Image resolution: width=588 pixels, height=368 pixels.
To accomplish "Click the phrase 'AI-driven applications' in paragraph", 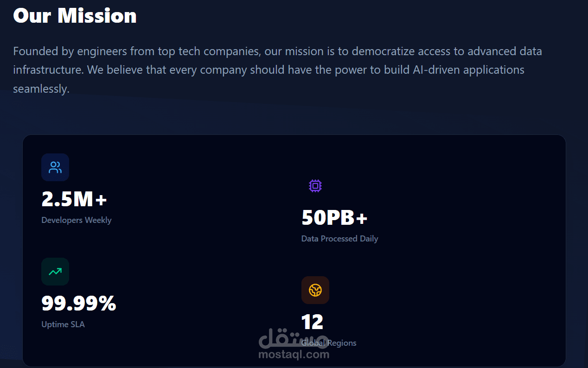I will pos(469,70).
